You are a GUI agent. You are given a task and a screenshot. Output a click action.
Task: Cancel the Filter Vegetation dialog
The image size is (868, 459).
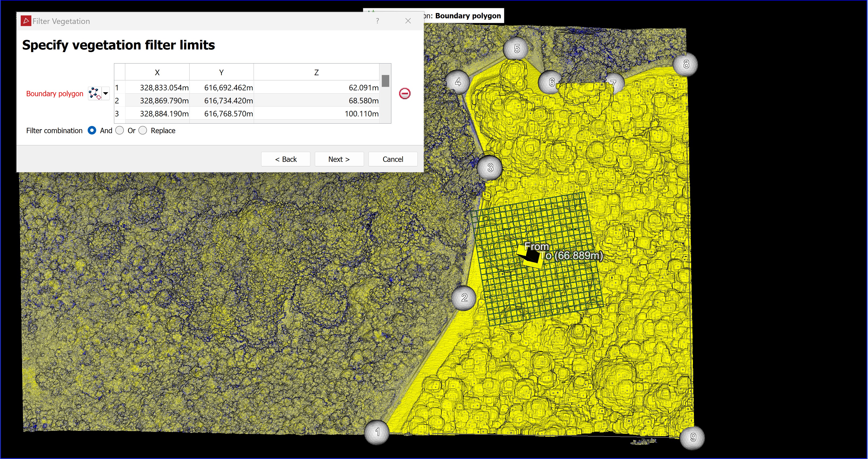(393, 159)
